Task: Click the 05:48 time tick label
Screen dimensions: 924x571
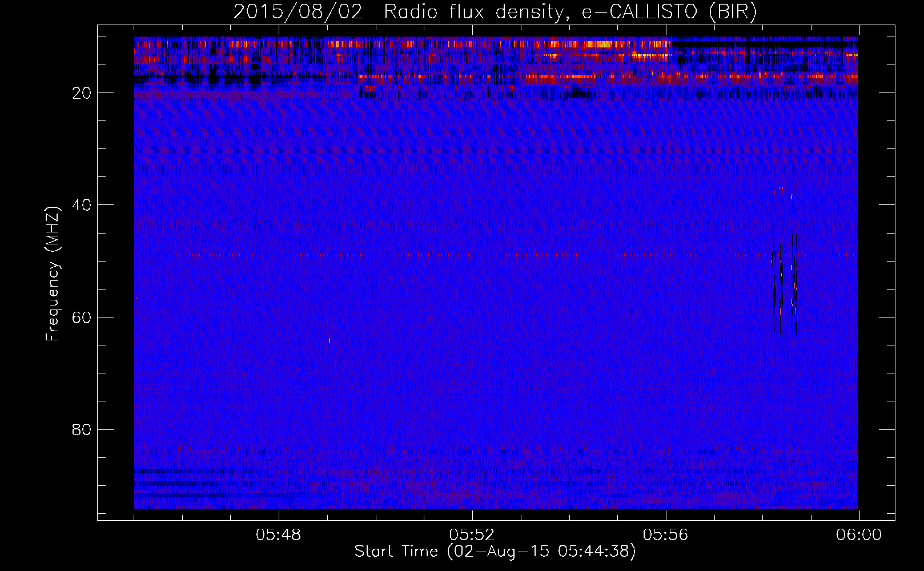Action: tap(279, 535)
